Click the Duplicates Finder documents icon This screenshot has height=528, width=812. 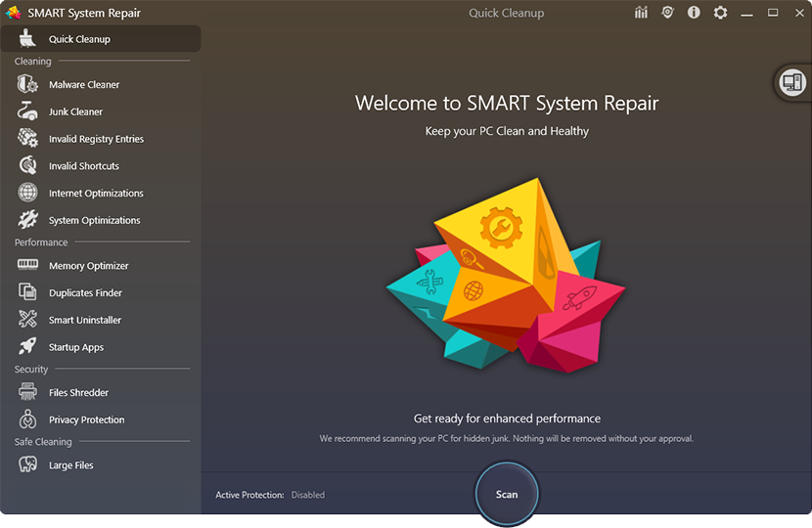click(27, 292)
